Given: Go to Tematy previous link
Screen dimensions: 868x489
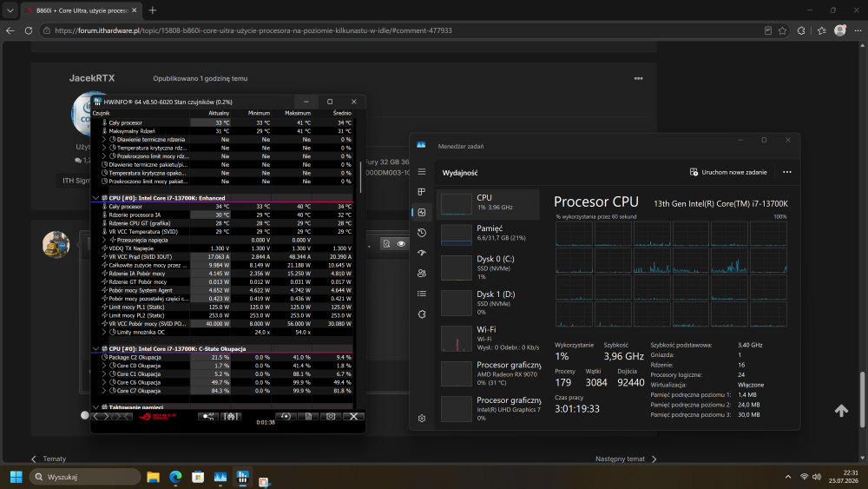Looking at the screenshot, I should coord(49,459).
